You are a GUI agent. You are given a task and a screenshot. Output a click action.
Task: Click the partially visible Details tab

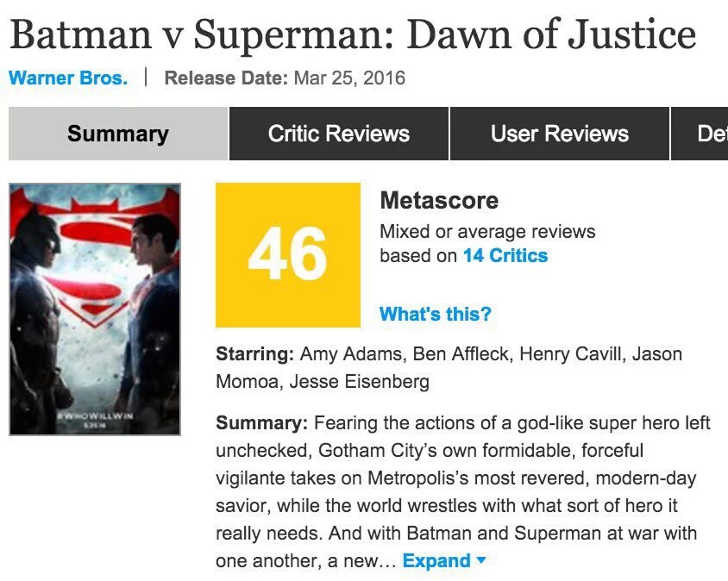[707, 134]
